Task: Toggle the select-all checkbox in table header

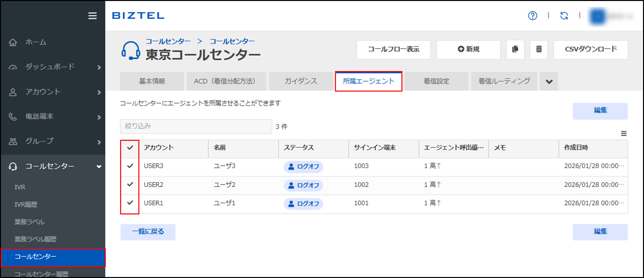Action: coord(130,148)
